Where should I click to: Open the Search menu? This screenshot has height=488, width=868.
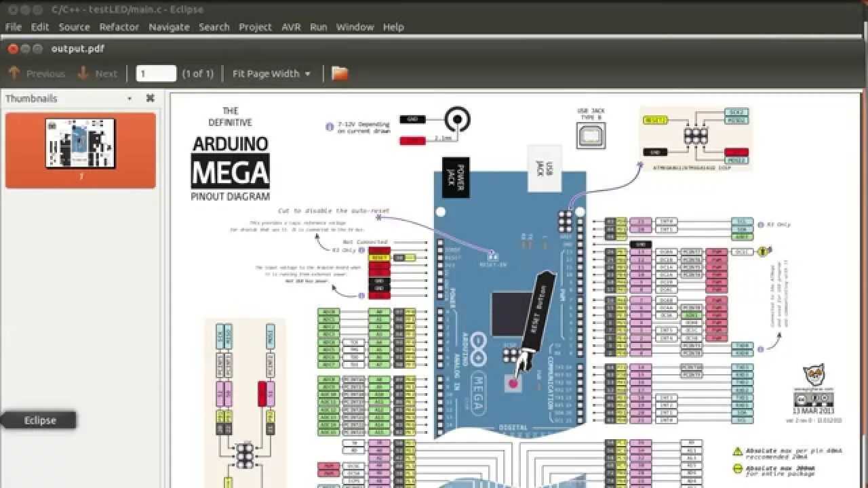[x=214, y=27]
